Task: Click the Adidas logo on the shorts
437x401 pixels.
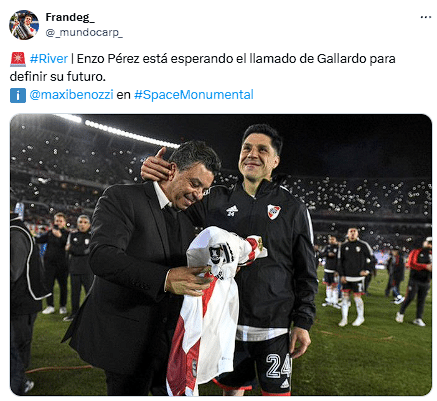Action: click(x=284, y=383)
